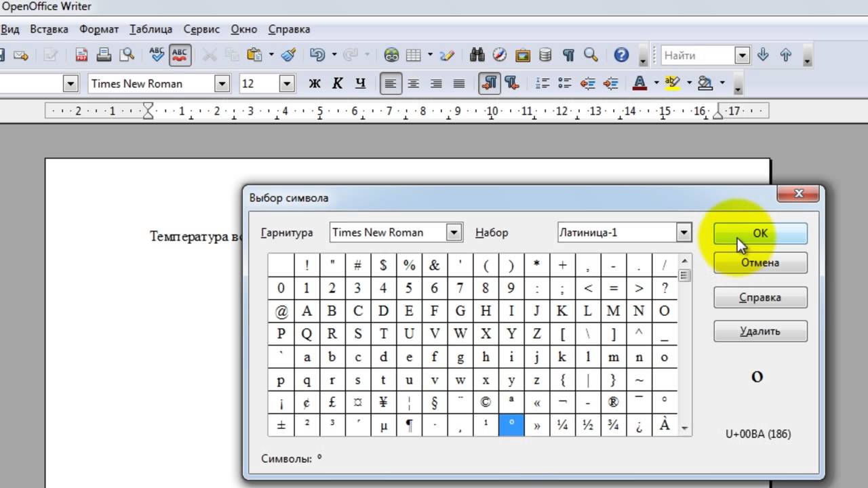This screenshot has width=868, height=488.
Task: Open the Show Draw Functions pencil icon
Action: tap(447, 55)
